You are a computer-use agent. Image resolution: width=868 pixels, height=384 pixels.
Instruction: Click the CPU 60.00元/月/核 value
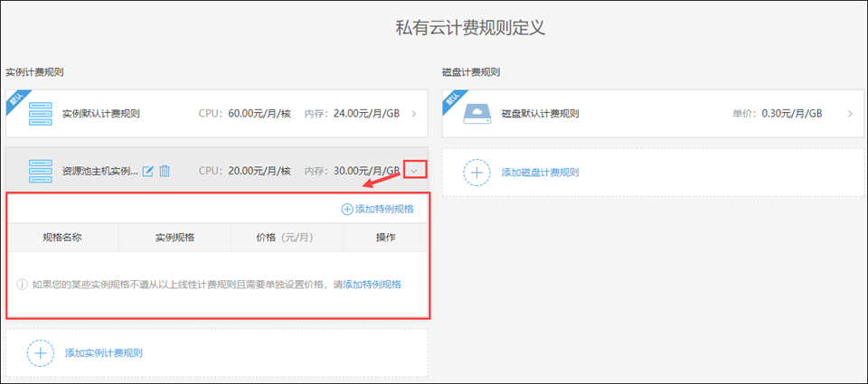[259, 114]
